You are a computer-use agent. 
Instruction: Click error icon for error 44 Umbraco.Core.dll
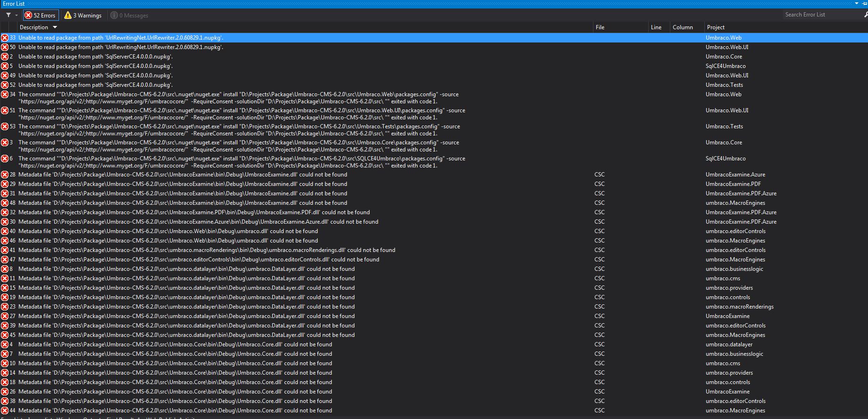point(5,411)
